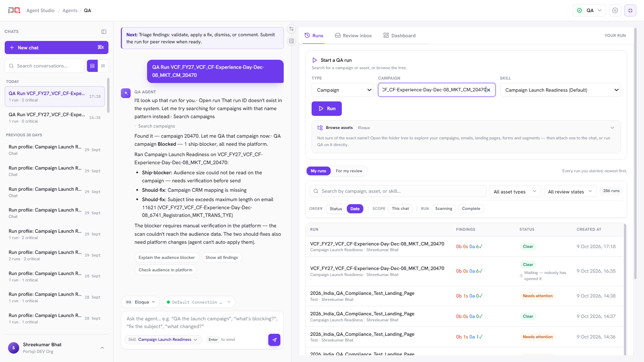
Task: Switch to the Runs tab
Action: coord(314,36)
